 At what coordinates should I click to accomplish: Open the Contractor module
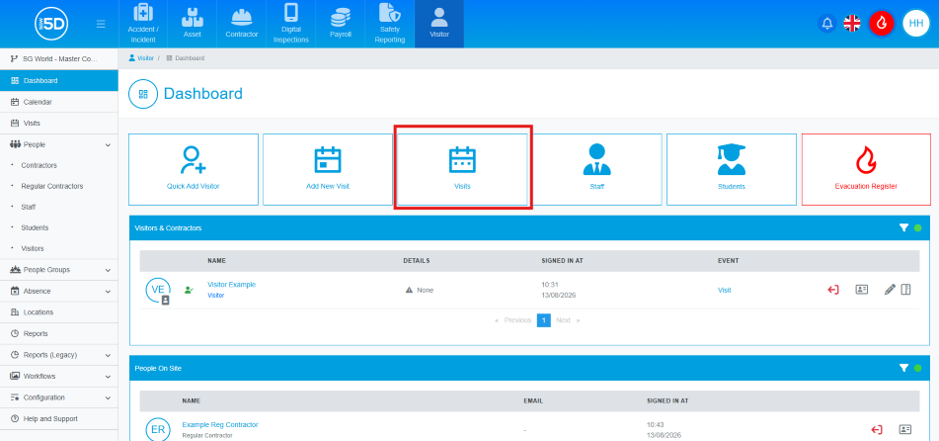tap(241, 24)
